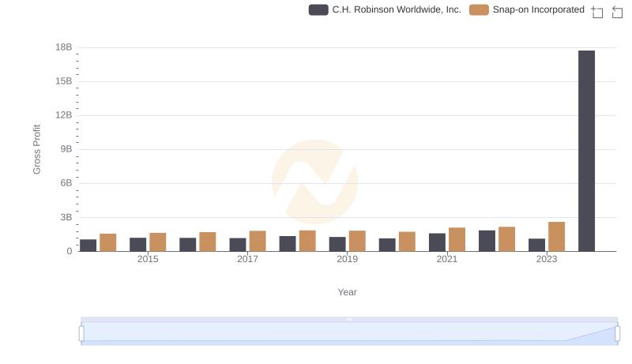
Task: Click the 2017 x-axis label
Action: [247, 259]
